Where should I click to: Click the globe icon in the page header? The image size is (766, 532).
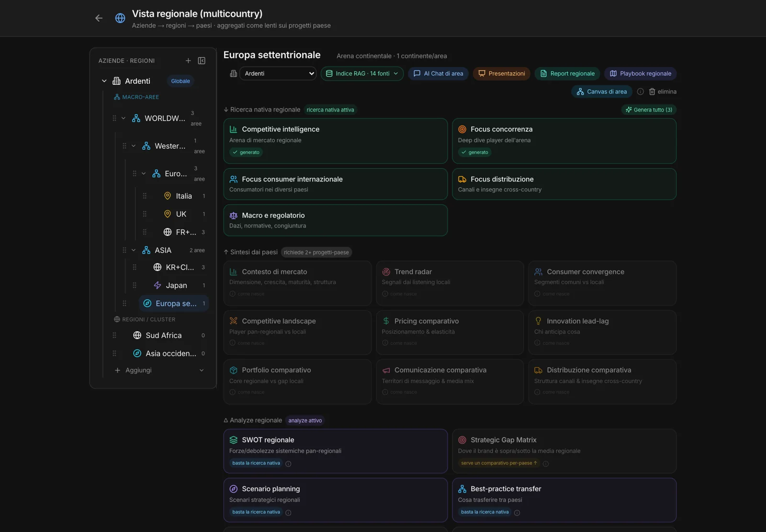pos(120,18)
